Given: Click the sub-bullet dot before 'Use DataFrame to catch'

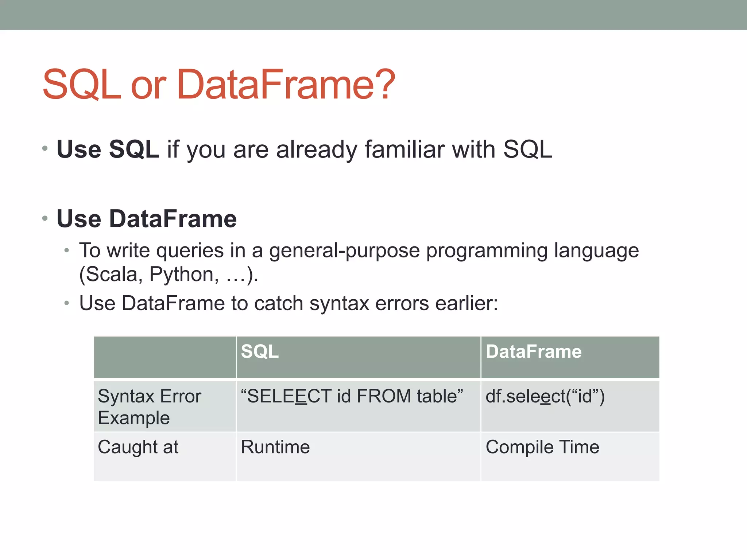Looking at the screenshot, I should point(66,303).
